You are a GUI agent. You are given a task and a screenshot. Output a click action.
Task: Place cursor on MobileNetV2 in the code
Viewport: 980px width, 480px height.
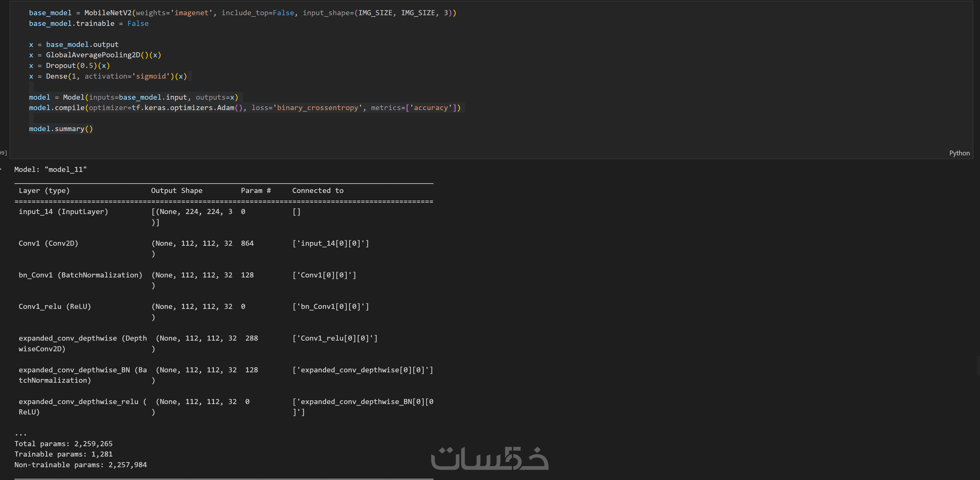coord(108,13)
